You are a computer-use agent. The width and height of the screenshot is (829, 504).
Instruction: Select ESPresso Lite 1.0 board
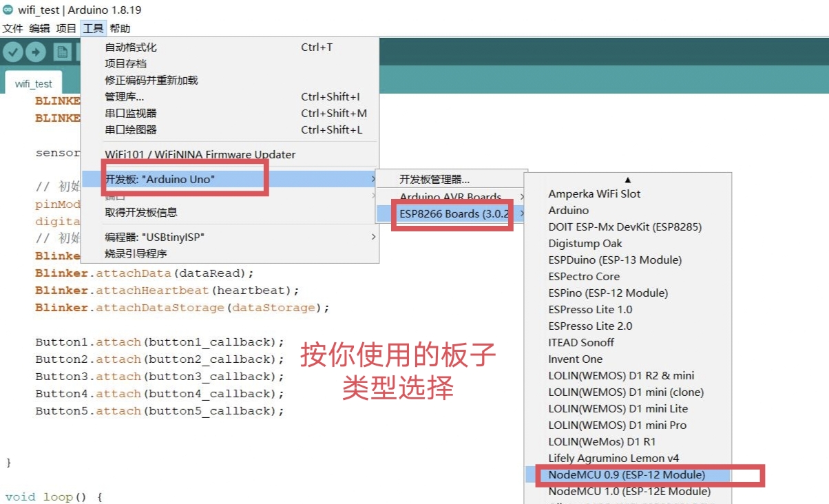627,309
